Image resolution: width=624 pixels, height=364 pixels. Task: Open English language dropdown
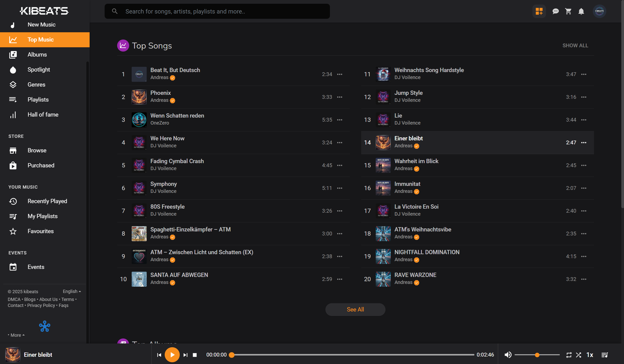click(x=72, y=291)
